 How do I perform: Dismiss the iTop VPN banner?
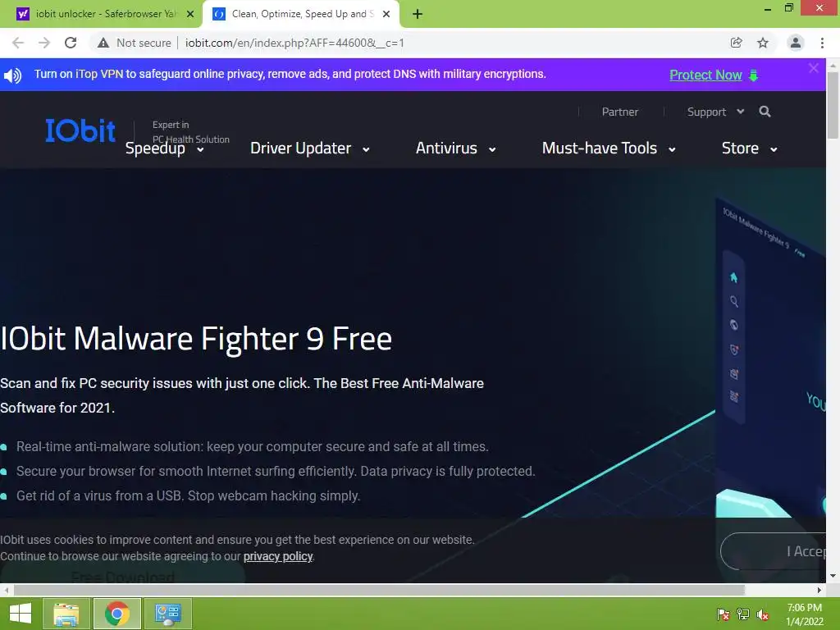point(813,68)
